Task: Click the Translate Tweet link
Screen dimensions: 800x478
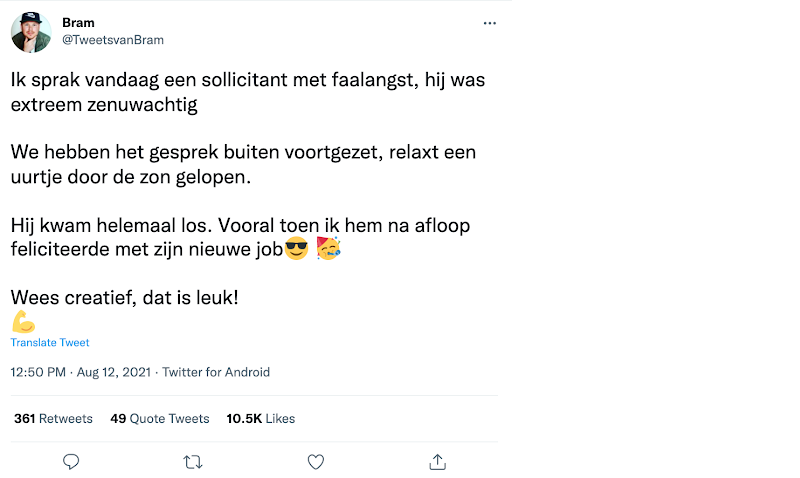Action: coord(50,343)
